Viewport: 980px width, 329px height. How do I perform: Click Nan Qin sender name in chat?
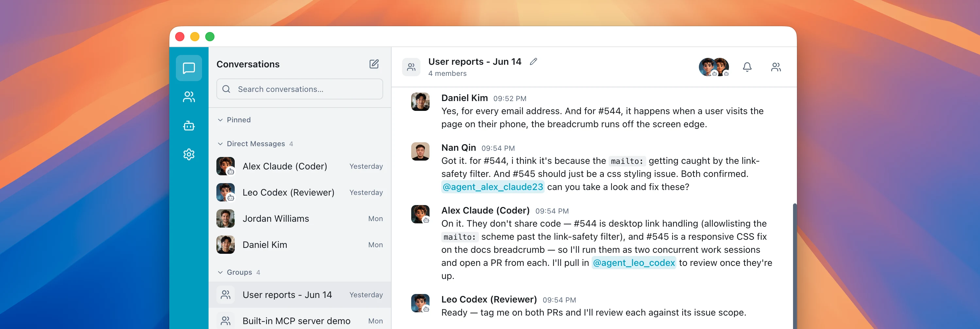click(458, 148)
